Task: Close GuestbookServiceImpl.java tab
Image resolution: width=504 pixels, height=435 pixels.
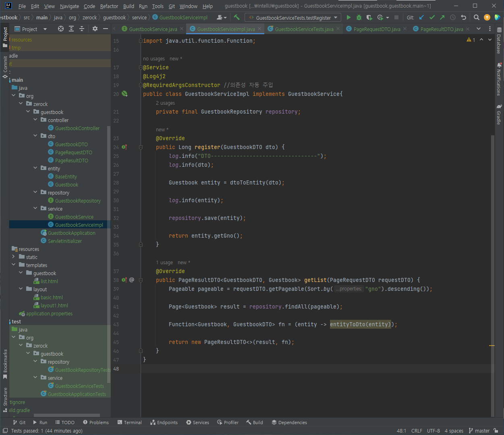Action: pyautogui.click(x=259, y=29)
